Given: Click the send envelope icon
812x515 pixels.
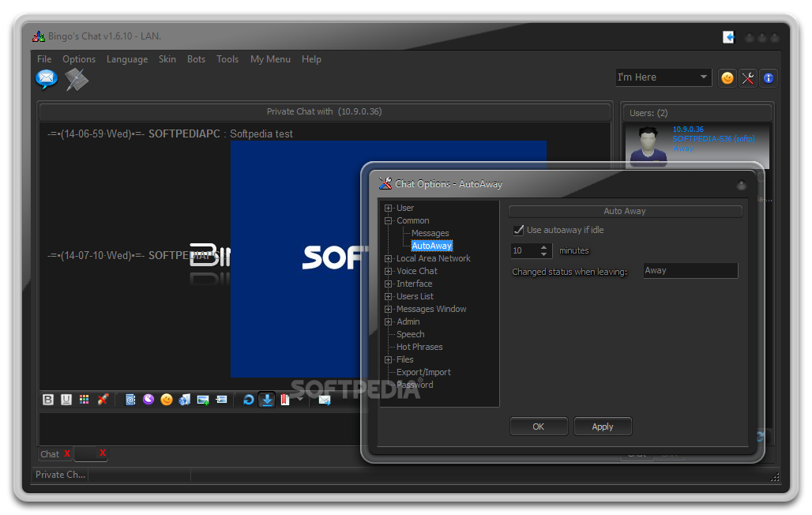Looking at the screenshot, I should pyautogui.click(x=325, y=400).
